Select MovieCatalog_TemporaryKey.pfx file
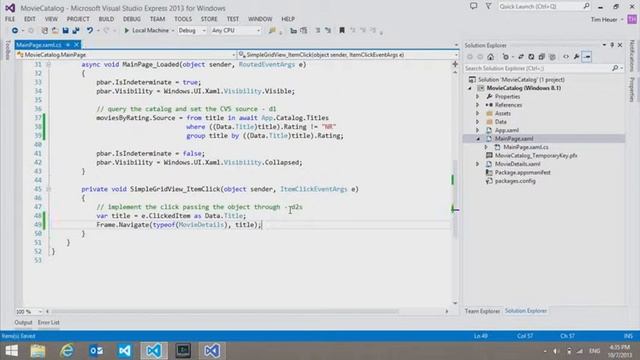Viewport: 640px width, 360px height. (x=536, y=156)
